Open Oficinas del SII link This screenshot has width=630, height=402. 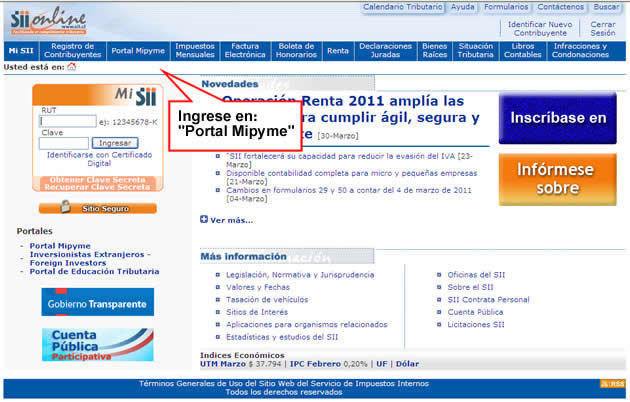[476, 275]
